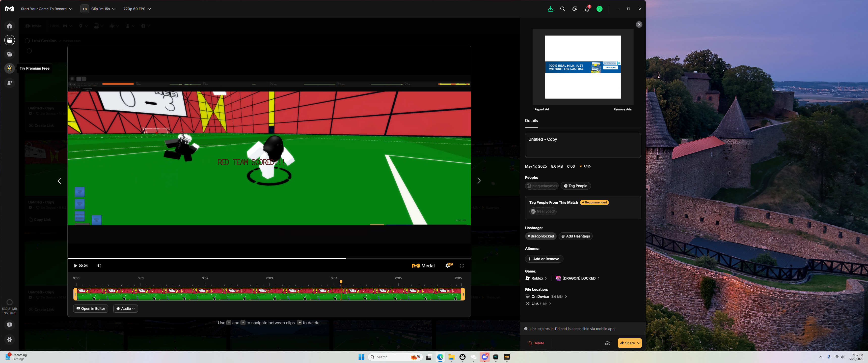Image resolution: width=868 pixels, height=363 pixels.
Task: Close the clip viewer with the X
Action: point(639,25)
